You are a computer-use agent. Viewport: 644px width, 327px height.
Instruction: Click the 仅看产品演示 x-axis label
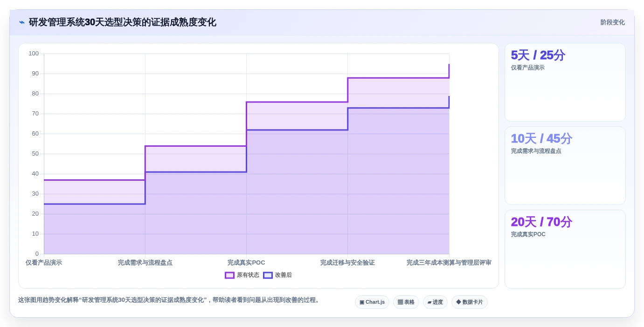44,263
